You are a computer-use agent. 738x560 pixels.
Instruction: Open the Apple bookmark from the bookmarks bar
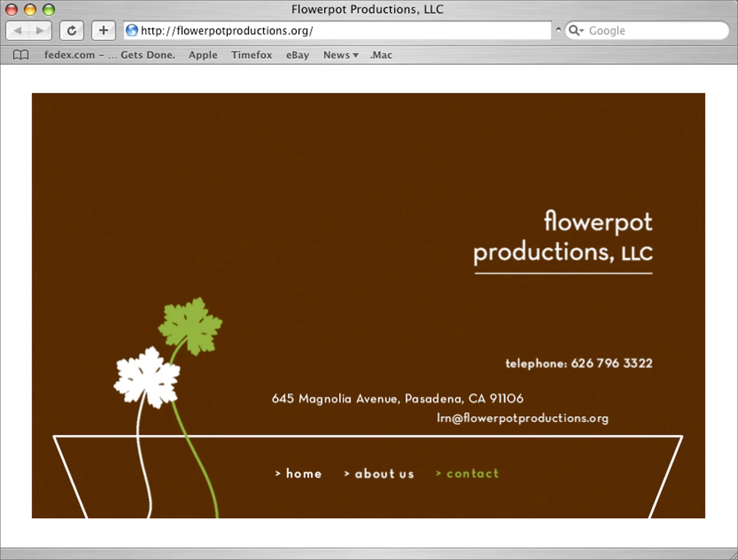pos(203,55)
